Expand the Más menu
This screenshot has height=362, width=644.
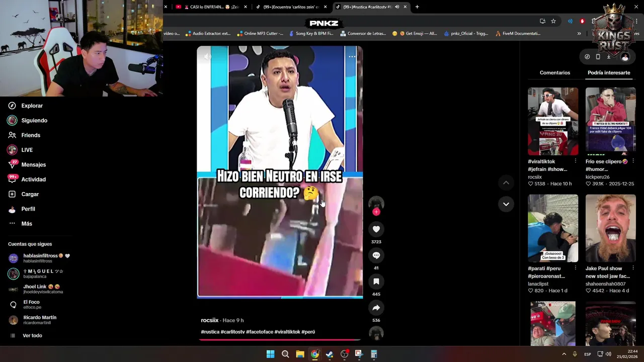click(x=20, y=224)
